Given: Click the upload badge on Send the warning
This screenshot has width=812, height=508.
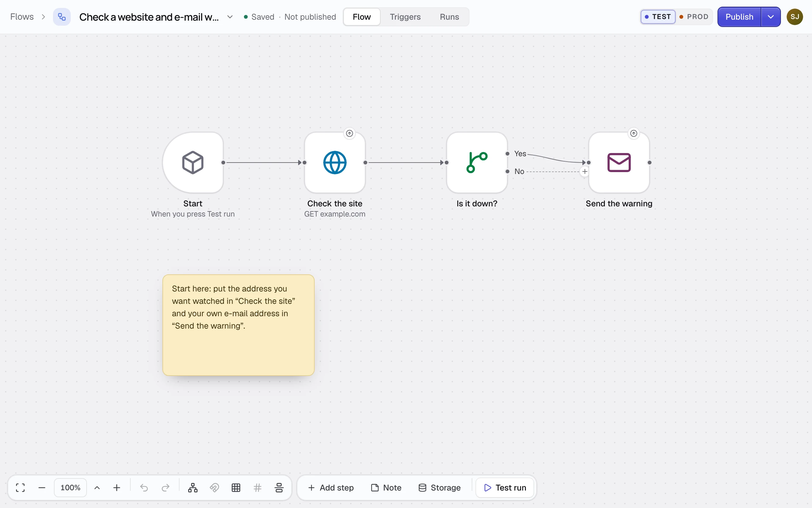Looking at the screenshot, I should pos(633,133).
